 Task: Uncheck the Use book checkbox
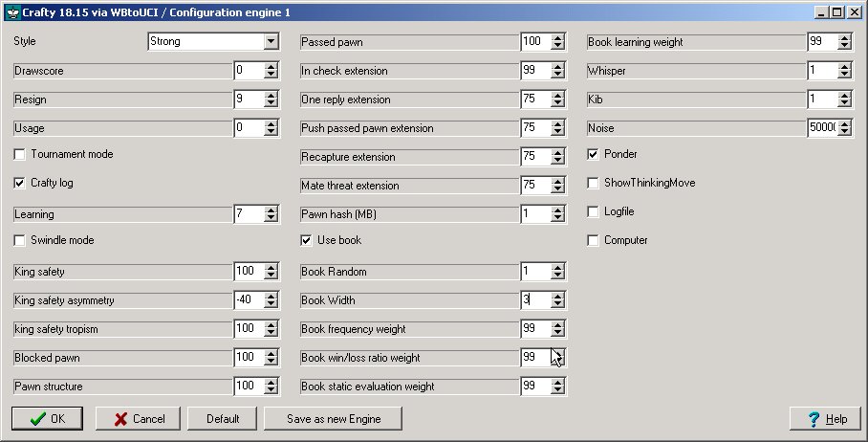pyautogui.click(x=306, y=240)
